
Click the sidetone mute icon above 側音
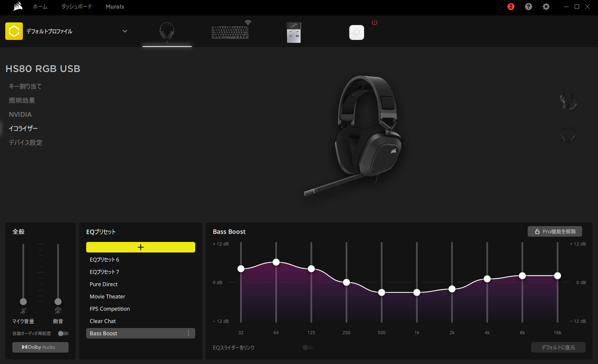tap(58, 312)
